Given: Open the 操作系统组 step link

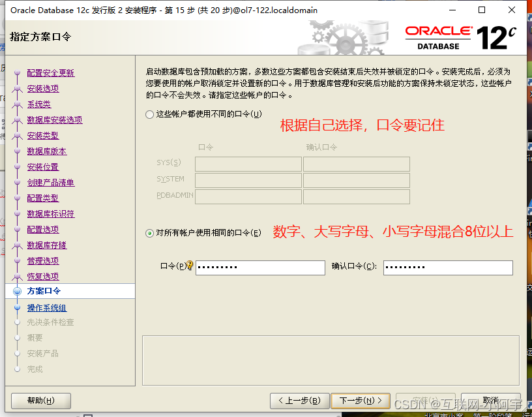Looking at the screenshot, I should pos(47,307).
